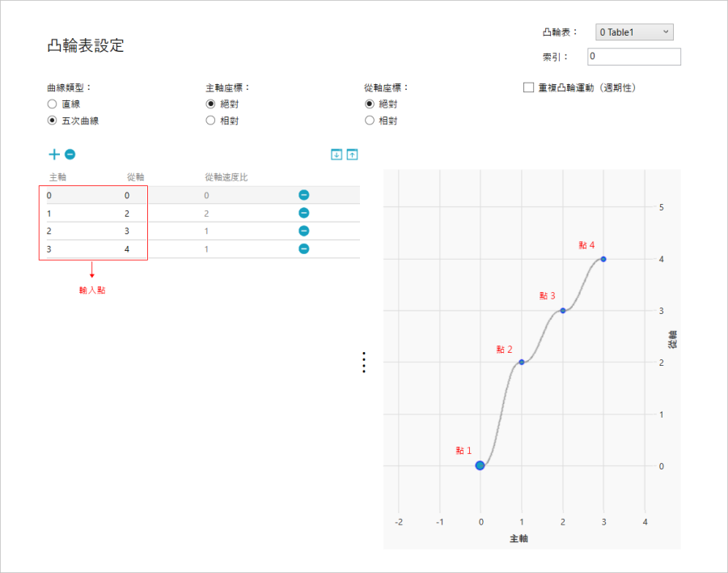
Task: Click the remove icon beside the plus
Action: (70, 155)
